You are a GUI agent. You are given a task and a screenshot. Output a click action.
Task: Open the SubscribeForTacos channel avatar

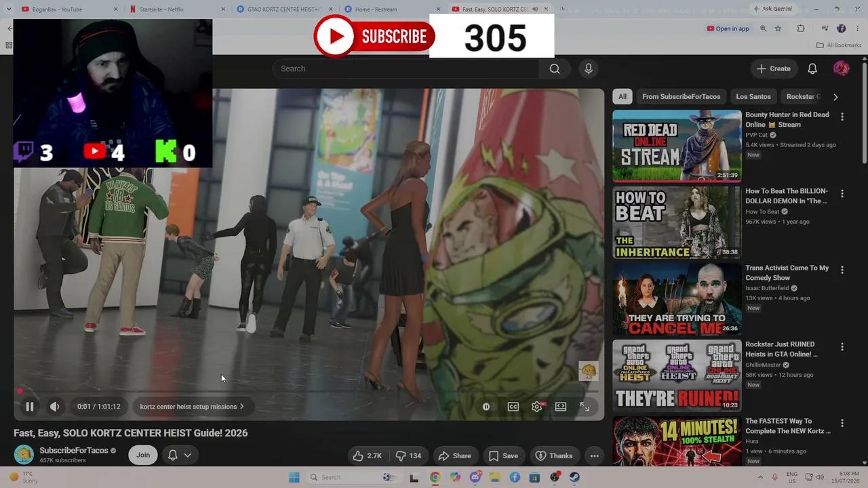(x=24, y=455)
